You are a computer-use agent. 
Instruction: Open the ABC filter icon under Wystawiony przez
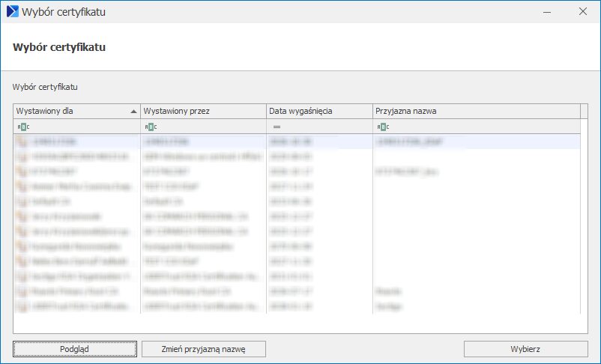[151, 127]
